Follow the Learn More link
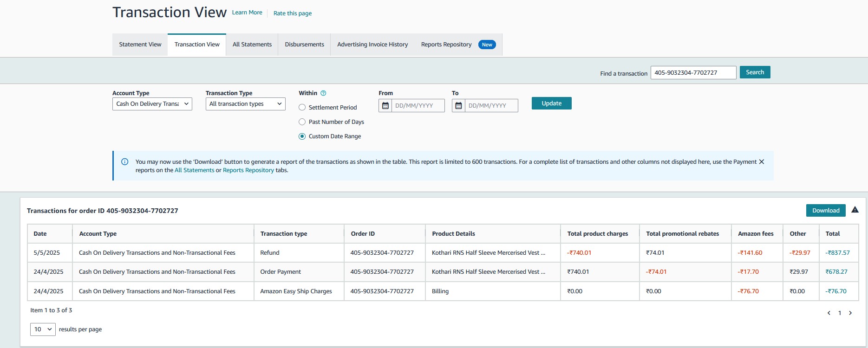The height and width of the screenshot is (348, 868). pyautogui.click(x=247, y=13)
